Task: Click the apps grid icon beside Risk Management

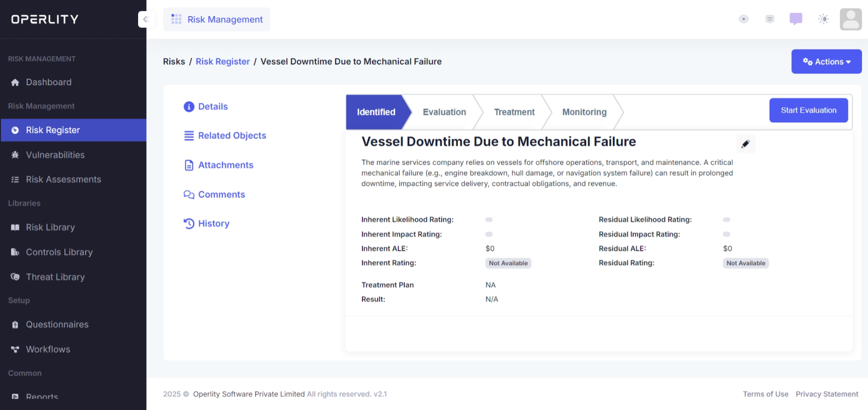Action: tap(176, 19)
